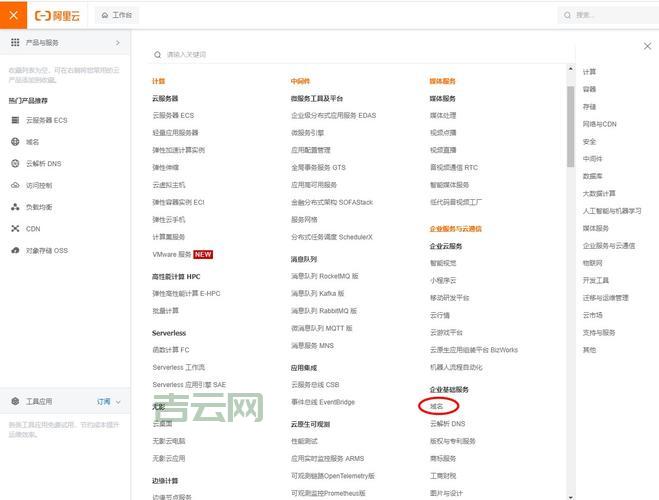Close the product panel with X
The image size is (659, 500).
pos(647,46)
